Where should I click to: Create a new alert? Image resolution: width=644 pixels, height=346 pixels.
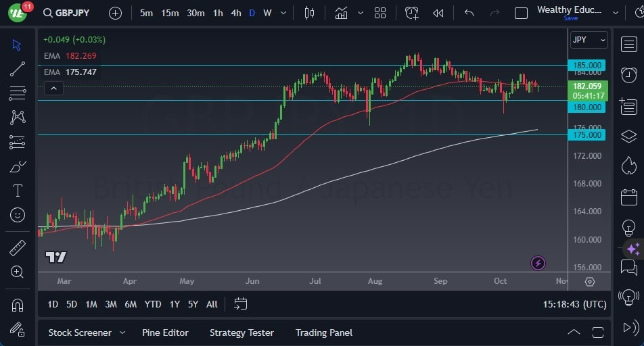[x=411, y=13]
